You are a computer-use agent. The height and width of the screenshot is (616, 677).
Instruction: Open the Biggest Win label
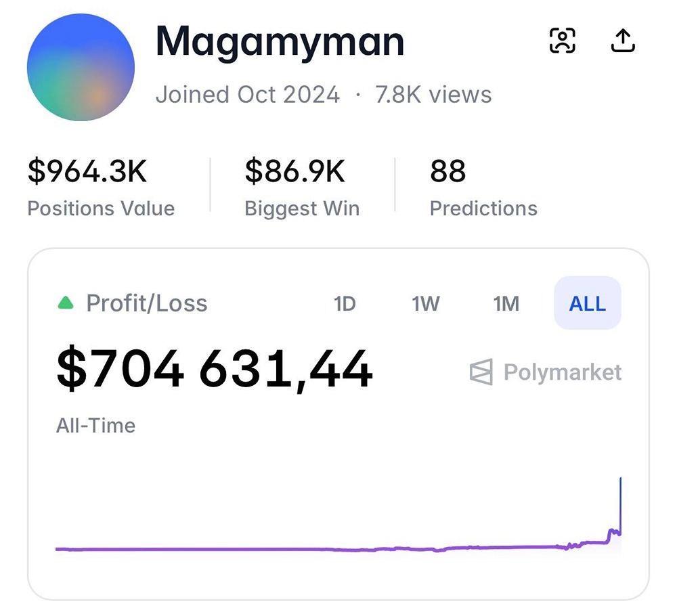(302, 208)
